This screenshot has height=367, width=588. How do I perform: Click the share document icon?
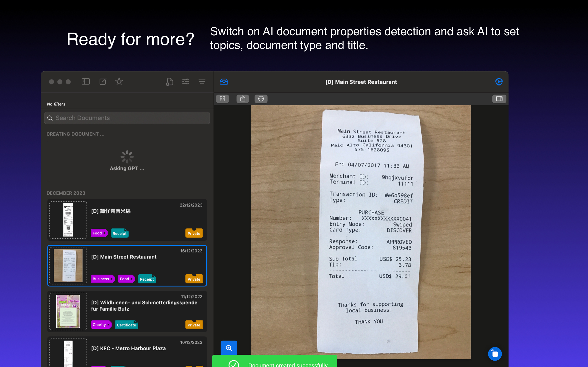coord(243,99)
